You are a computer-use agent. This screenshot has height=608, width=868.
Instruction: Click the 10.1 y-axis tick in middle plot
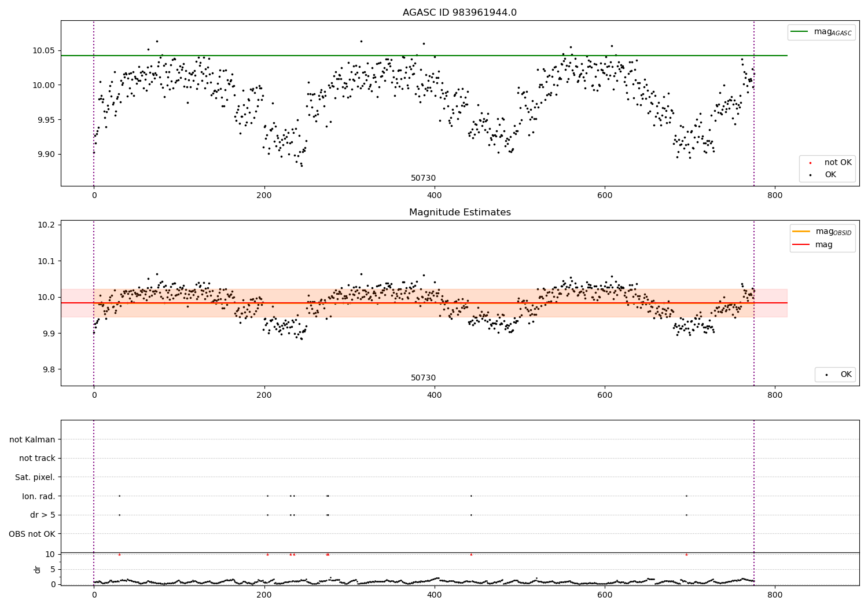tap(46, 261)
